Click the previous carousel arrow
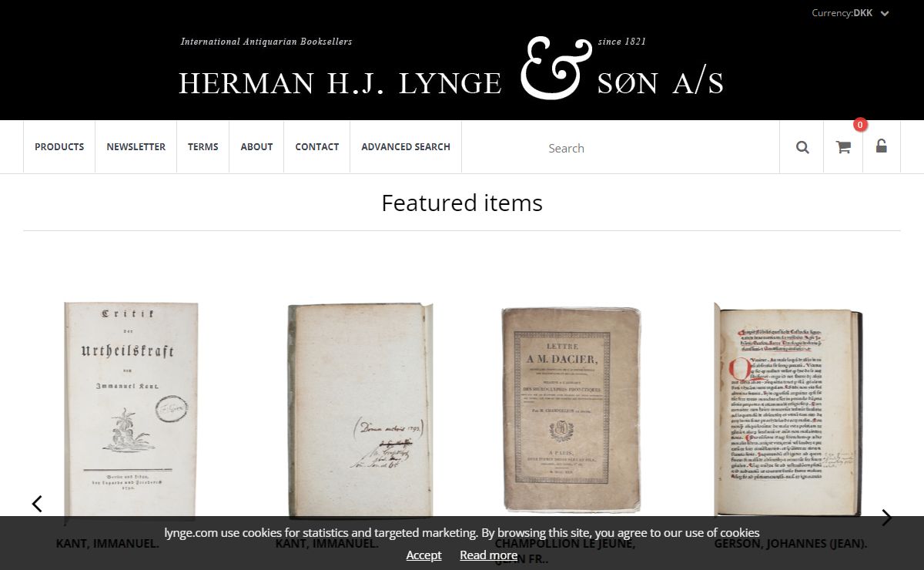924x570 pixels. (37, 504)
